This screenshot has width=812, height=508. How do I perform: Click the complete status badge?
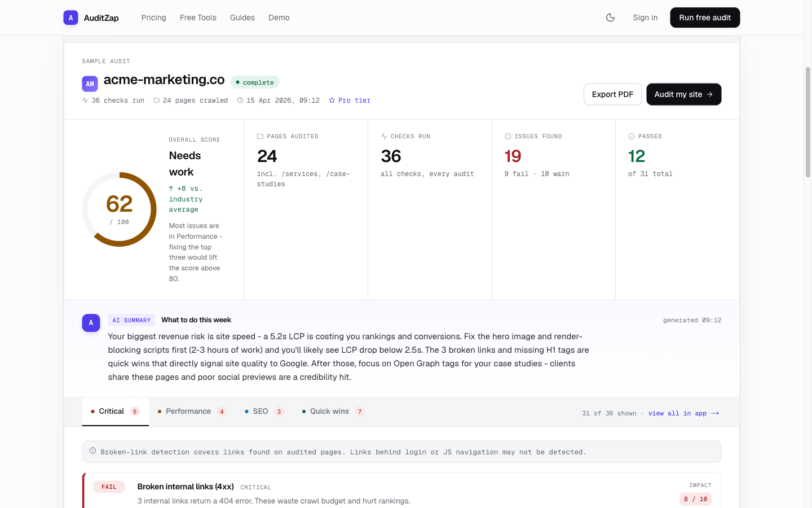pos(255,82)
